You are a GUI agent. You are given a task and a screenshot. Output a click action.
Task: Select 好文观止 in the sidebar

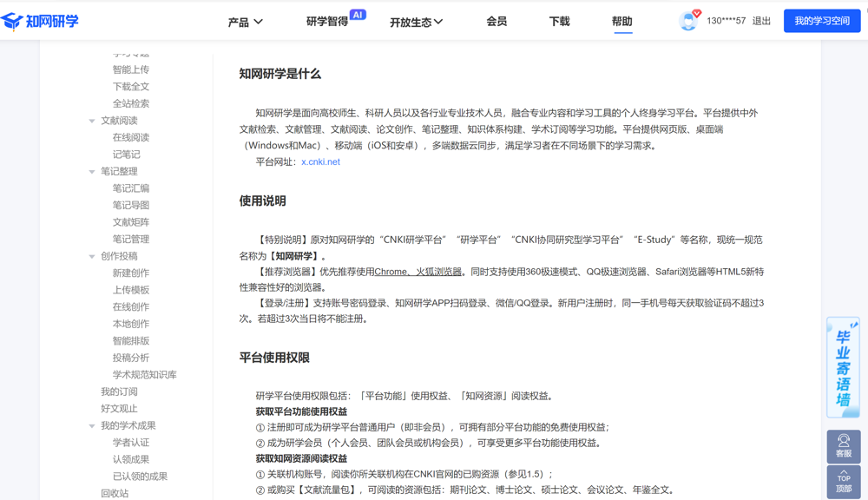119,409
